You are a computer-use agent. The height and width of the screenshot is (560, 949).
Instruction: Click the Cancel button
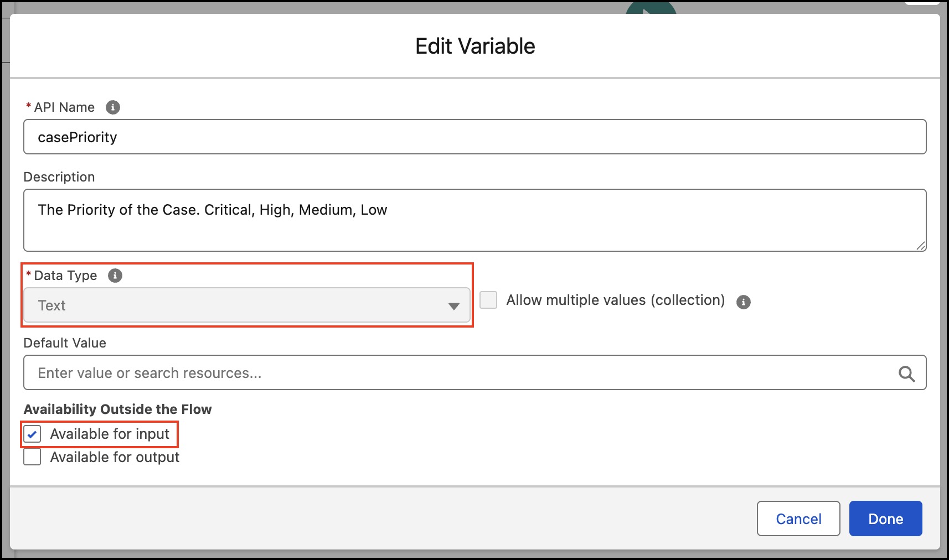pyautogui.click(x=798, y=518)
